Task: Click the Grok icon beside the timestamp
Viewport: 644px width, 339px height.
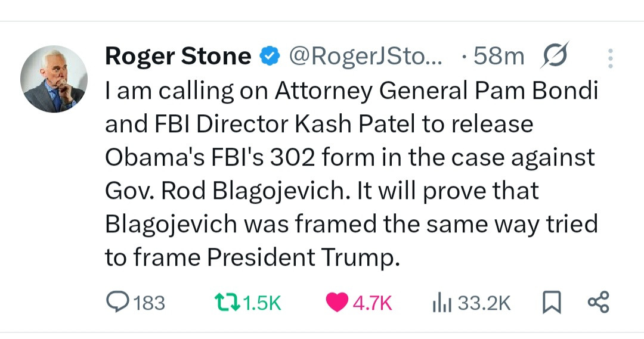Action: [555, 55]
